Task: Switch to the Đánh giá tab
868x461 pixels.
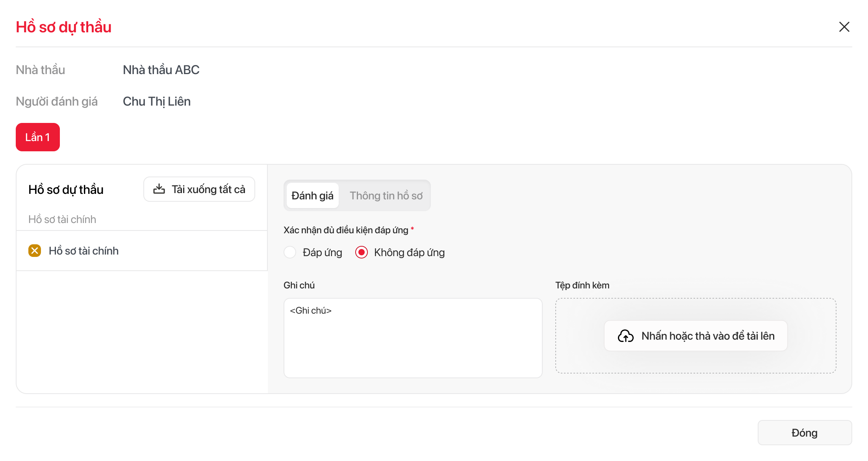Action: [312, 195]
